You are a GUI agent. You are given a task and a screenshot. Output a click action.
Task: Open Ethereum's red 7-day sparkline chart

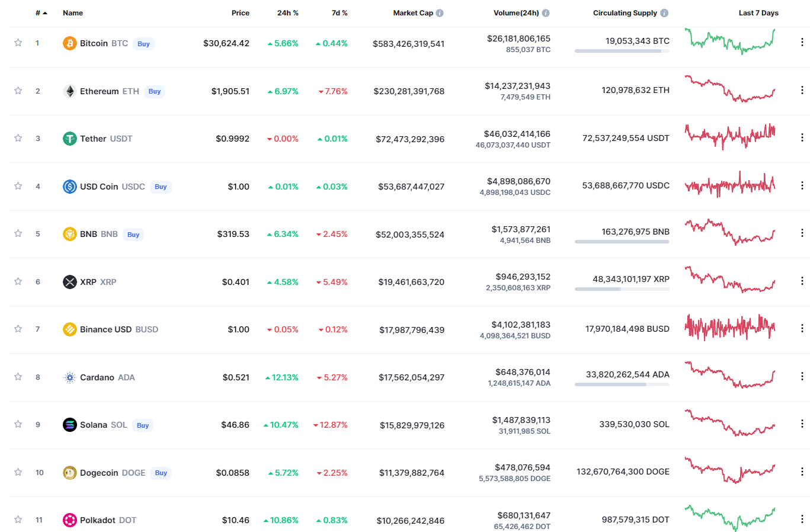click(x=730, y=89)
